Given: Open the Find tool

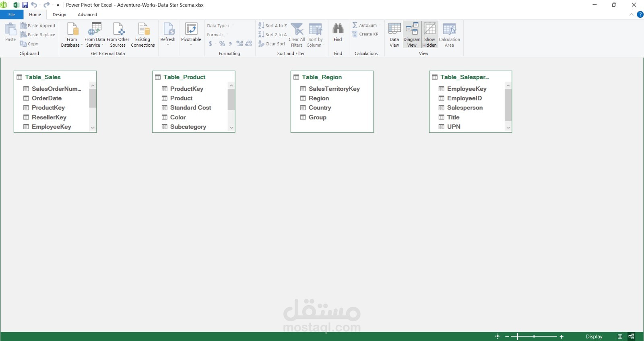Looking at the screenshot, I should [338, 32].
